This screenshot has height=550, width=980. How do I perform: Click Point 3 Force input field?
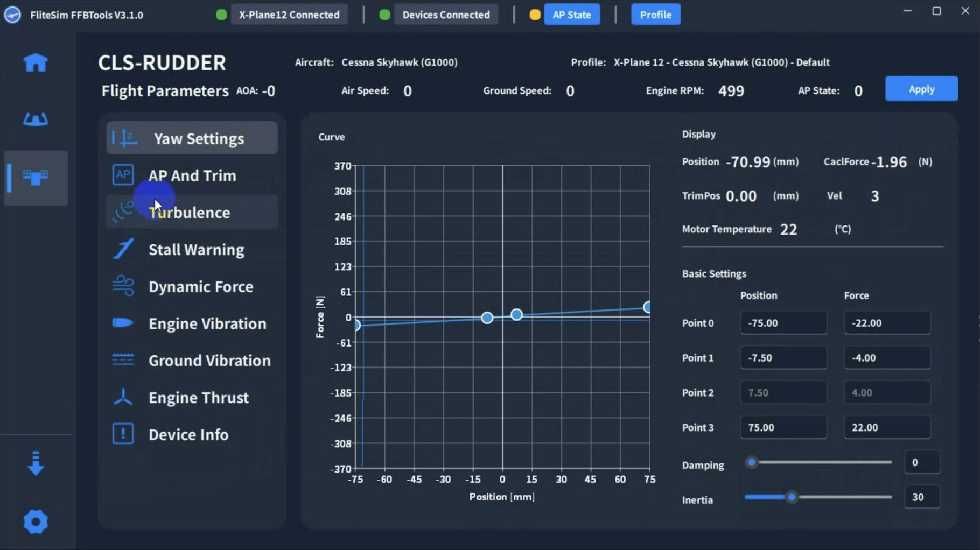click(887, 427)
